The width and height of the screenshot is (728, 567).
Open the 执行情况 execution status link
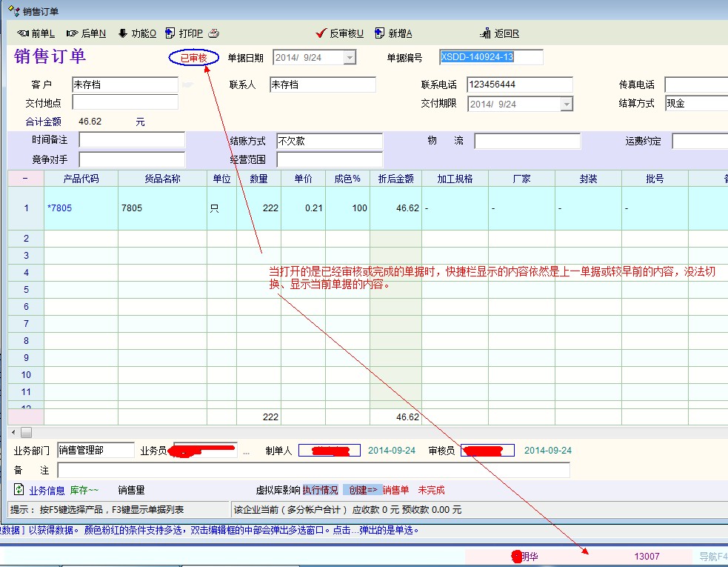coord(320,490)
